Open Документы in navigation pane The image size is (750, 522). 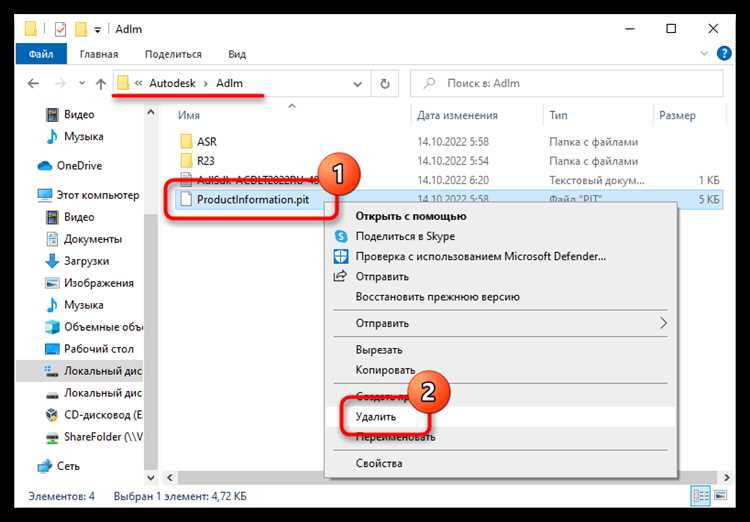(x=93, y=239)
